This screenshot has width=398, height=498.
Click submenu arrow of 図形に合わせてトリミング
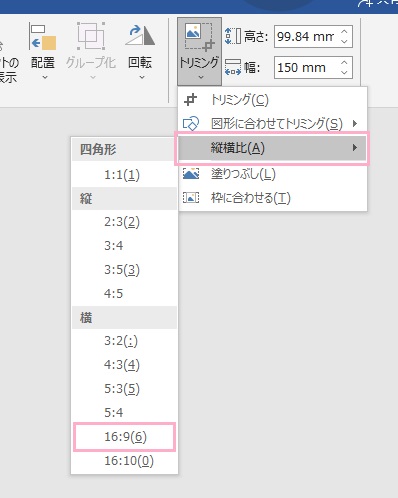tap(355, 124)
